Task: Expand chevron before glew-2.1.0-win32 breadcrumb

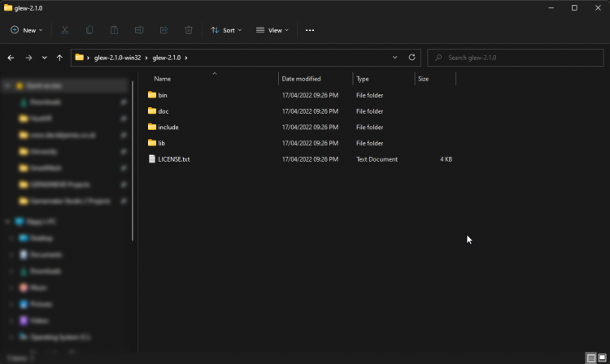Action: click(89, 58)
